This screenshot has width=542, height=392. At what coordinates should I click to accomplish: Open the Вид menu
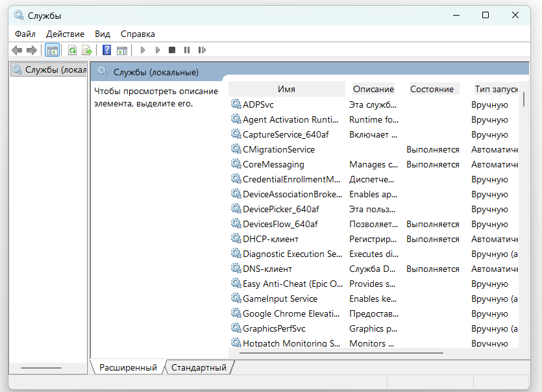click(x=103, y=34)
